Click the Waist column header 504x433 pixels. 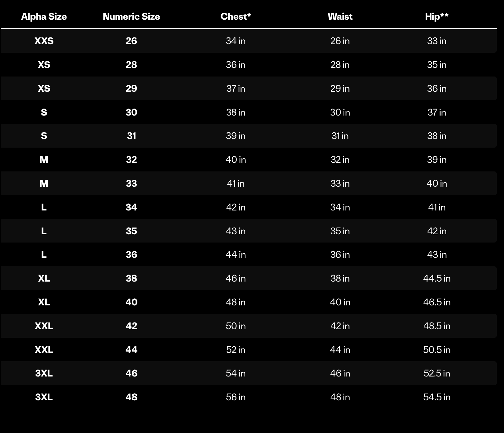click(x=340, y=17)
